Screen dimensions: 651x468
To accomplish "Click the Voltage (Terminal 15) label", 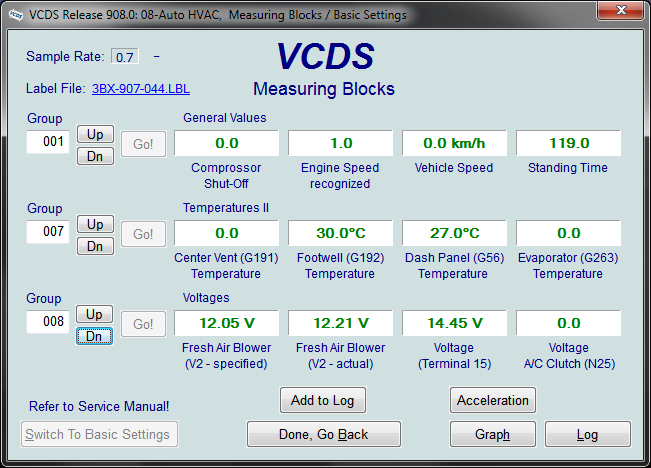I will [454, 355].
